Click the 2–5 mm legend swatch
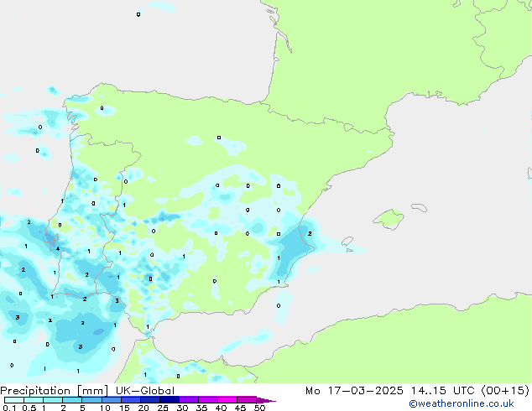The image size is (532, 411). click(72, 400)
